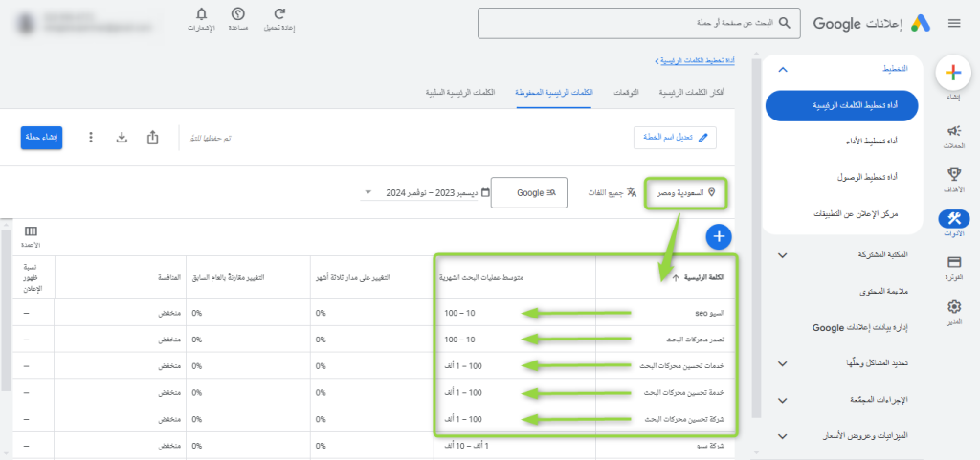980x460 pixels.
Task: Open the Admin gear icon
Action: [953, 306]
